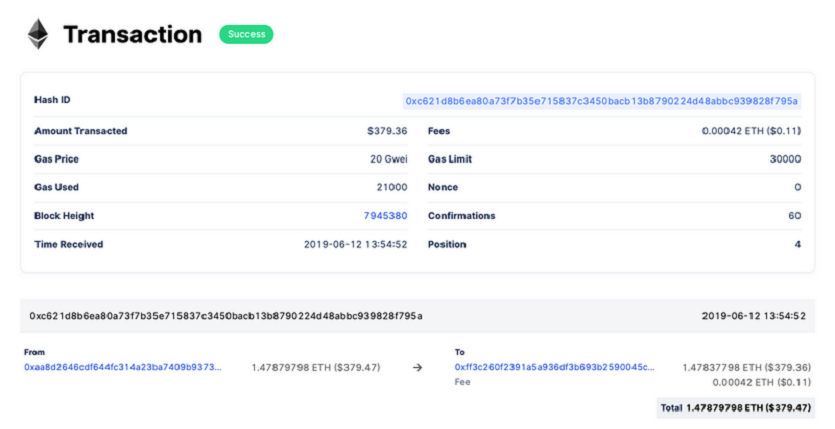This screenshot has height=429, width=835.
Task: Click the Gas Limit label
Action: pyautogui.click(x=449, y=159)
